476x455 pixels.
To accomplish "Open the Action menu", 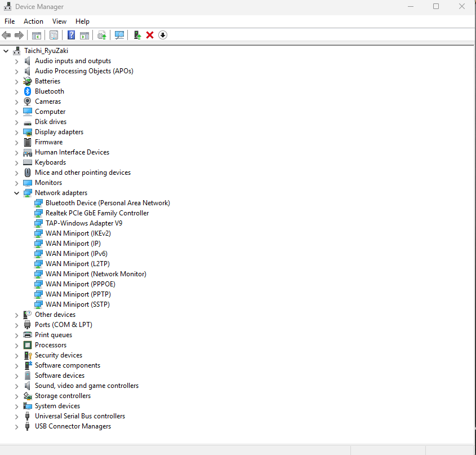I will pyautogui.click(x=33, y=21).
